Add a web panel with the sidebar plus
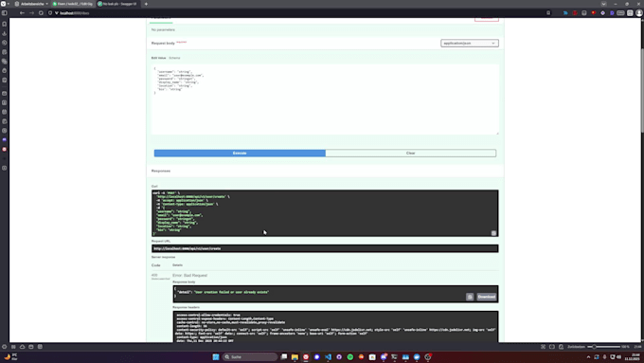644x363 pixels. (5, 168)
